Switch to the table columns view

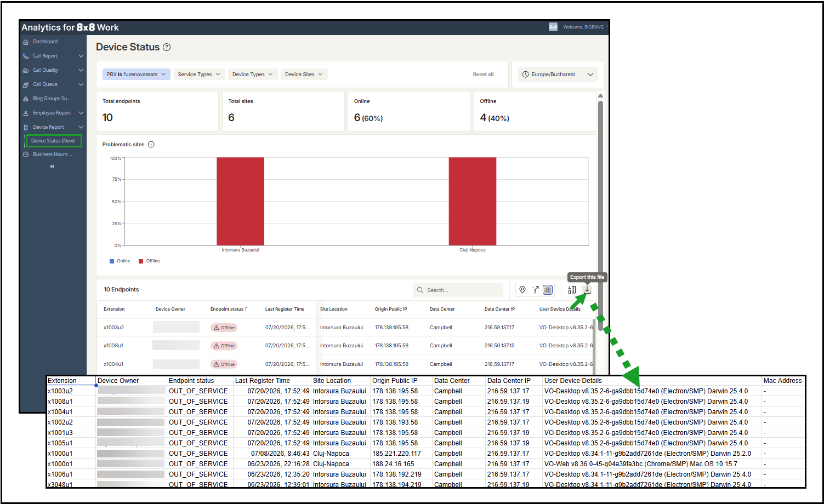pos(548,290)
